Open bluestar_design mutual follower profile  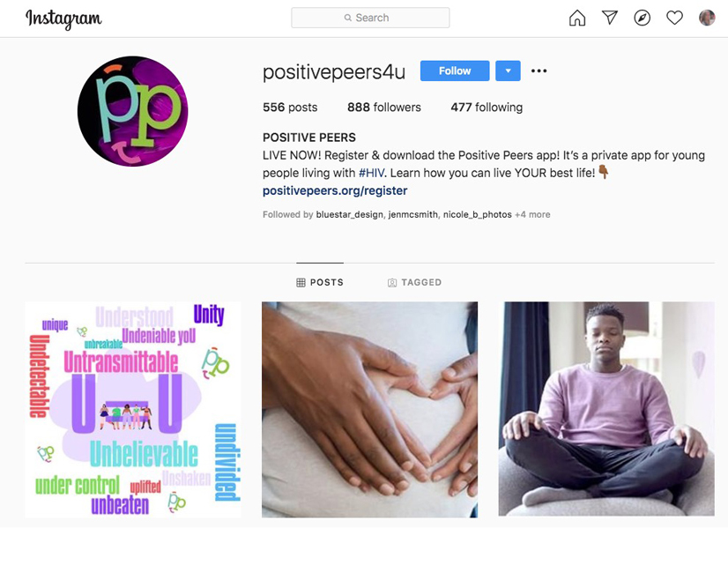coord(350,214)
